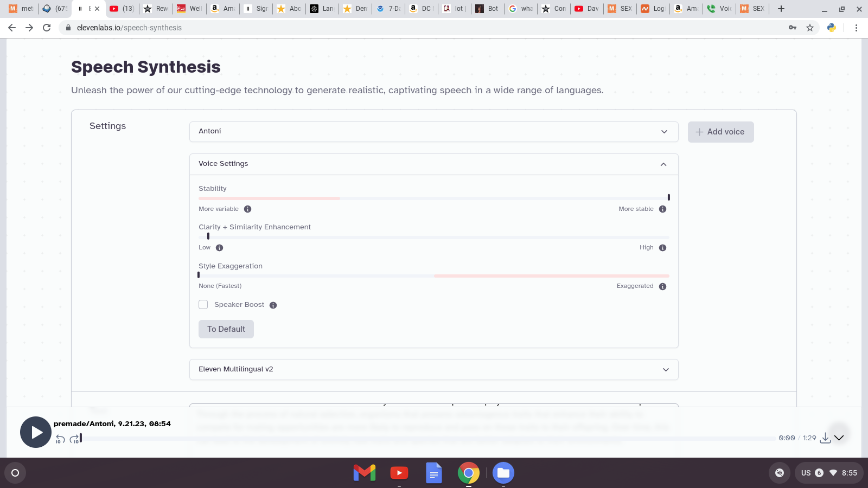Collapse the audio player with chevron
Image resolution: width=868 pixels, height=488 pixels.
[x=839, y=438]
